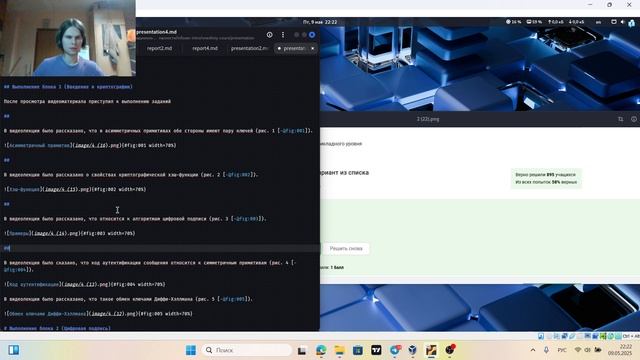640x360 pixels.
Task: Open Microsoft Store from the taskbar
Action: 358,350
